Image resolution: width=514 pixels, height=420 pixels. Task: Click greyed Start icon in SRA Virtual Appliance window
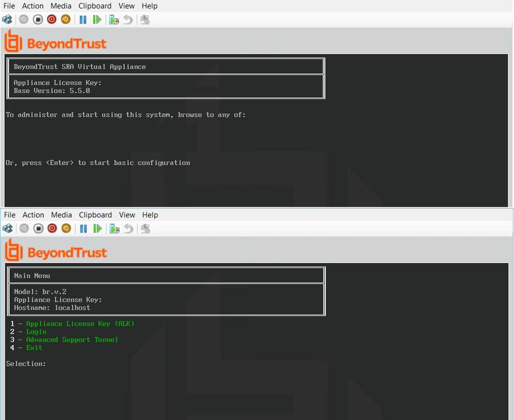coord(24,19)
